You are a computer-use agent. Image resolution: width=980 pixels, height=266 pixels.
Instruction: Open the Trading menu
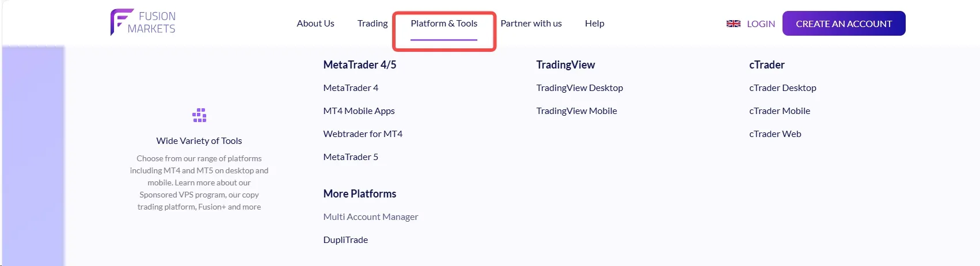pyautogui.click(x=373, y=24)
